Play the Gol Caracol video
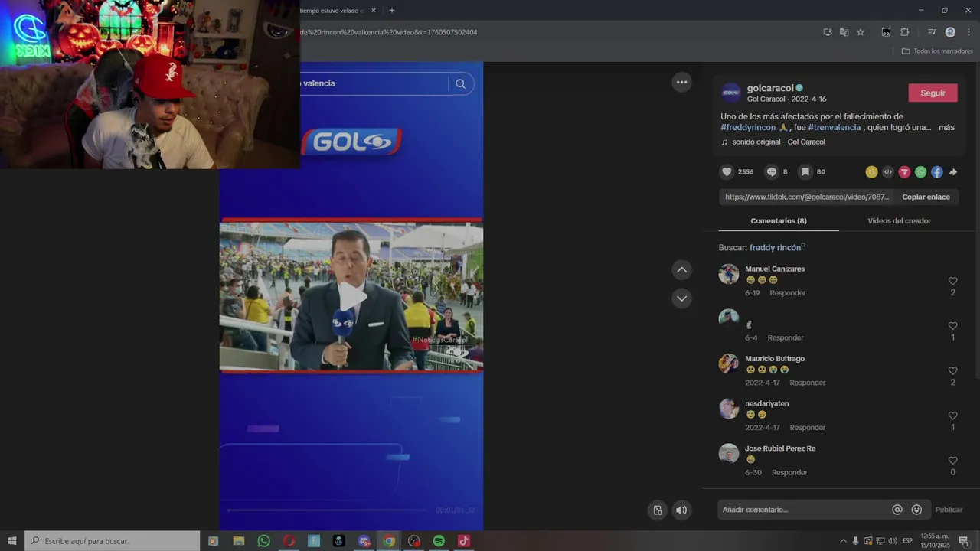 351,297
